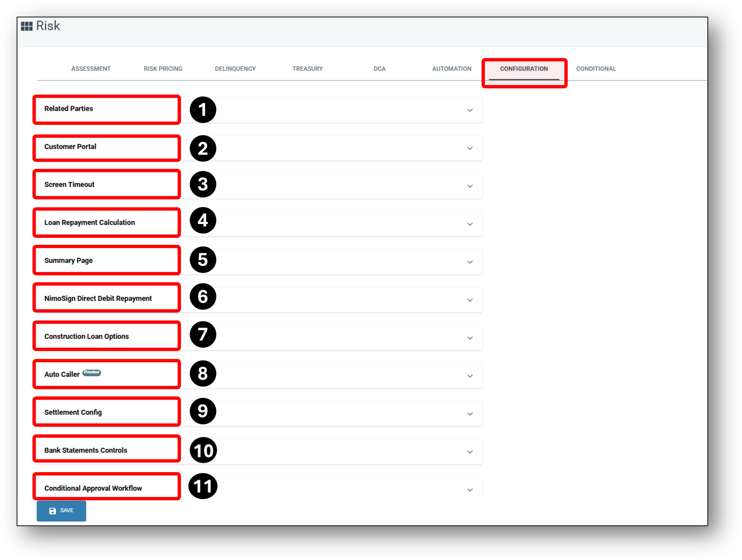
Task: Click the Preview badge next to Auto Caller
Action: click(x=92, y=372)
